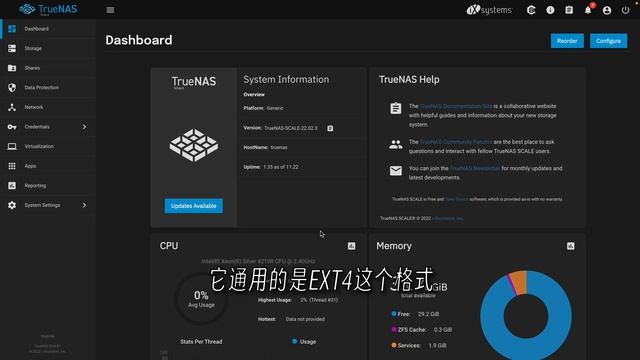Click the newsletter envelope icon in Help
The height and width of the screenshot is (360, 640).
pyautogui.click(x=396, y=171)
